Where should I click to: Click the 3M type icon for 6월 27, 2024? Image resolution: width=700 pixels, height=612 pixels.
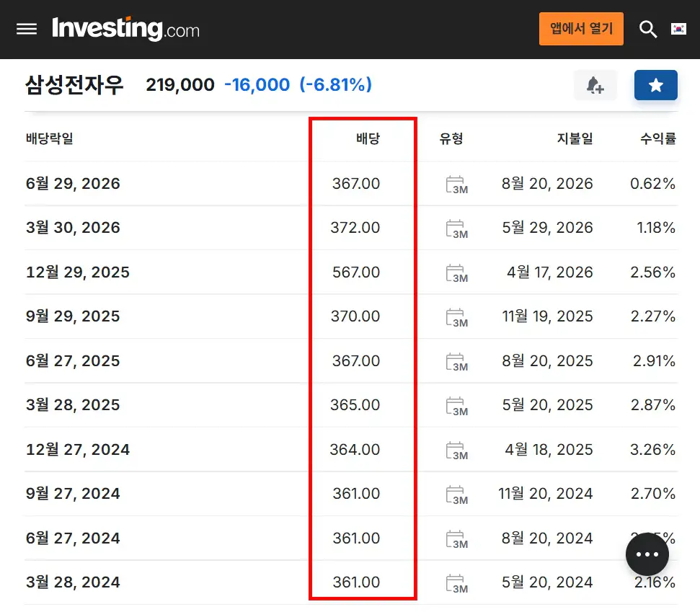point(457,538)
